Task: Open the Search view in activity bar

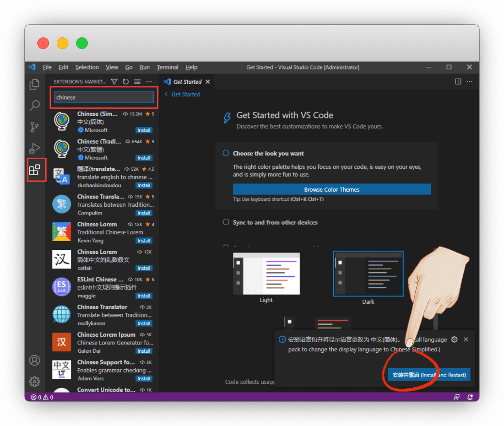Action: [x=34, y=105]
